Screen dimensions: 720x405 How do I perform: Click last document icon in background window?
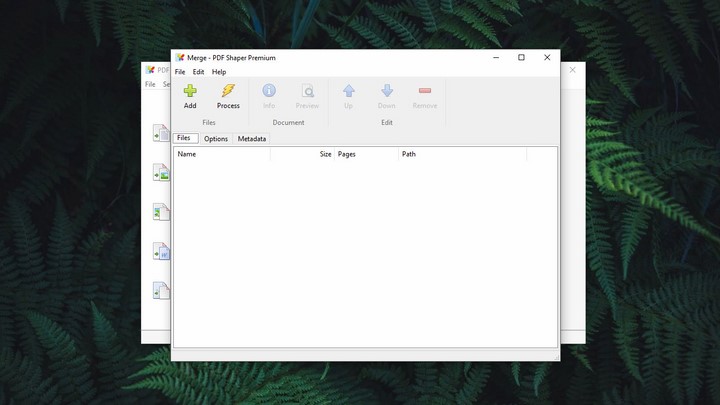click(x=161, y=291)
